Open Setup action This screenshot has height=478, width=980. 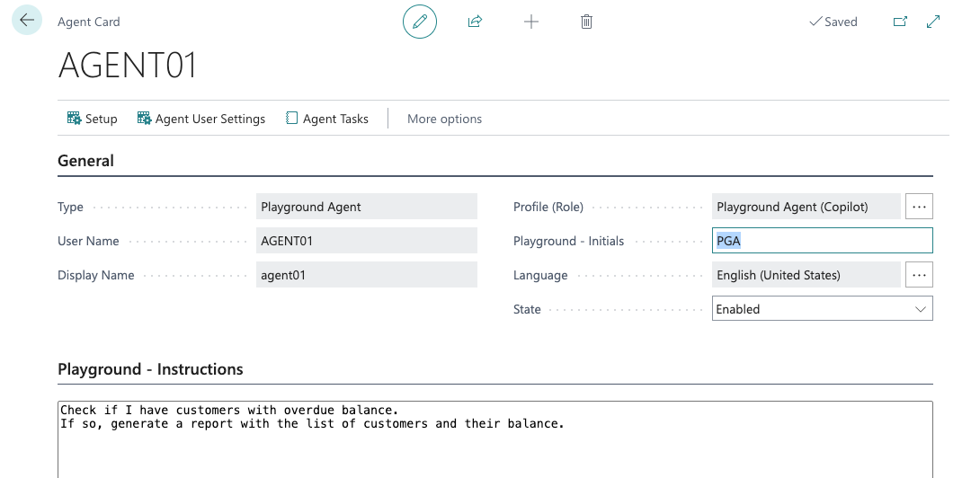tap(93, 119)
